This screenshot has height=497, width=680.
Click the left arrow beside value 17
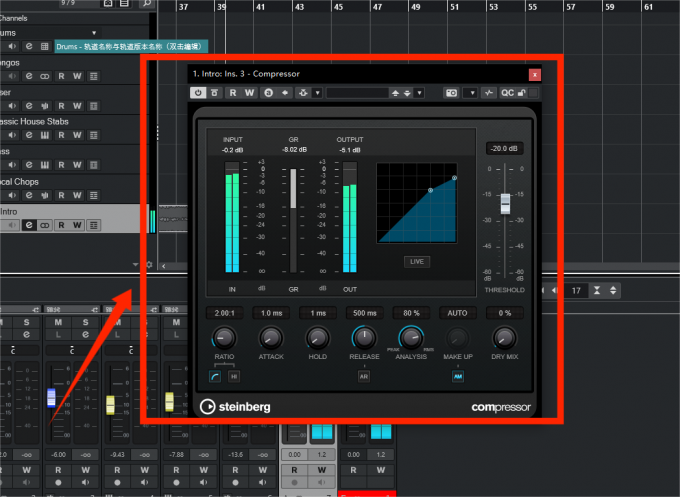coord(554,291)
